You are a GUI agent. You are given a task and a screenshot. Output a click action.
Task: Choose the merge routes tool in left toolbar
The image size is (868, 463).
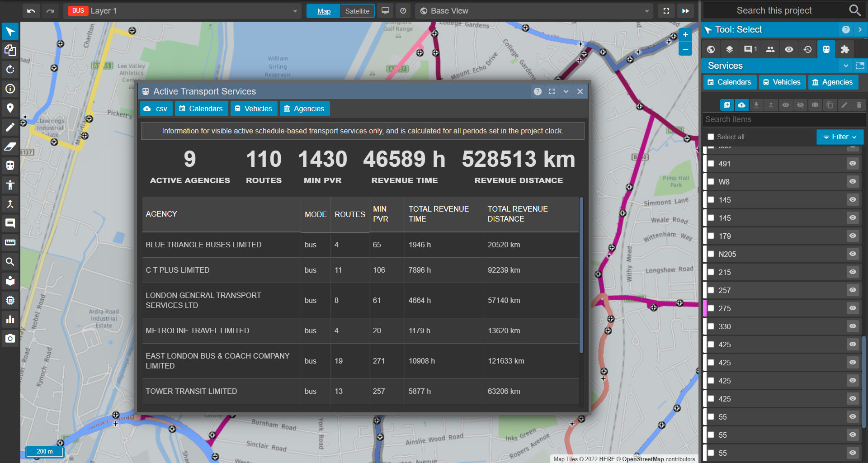[x=10, y=204]
